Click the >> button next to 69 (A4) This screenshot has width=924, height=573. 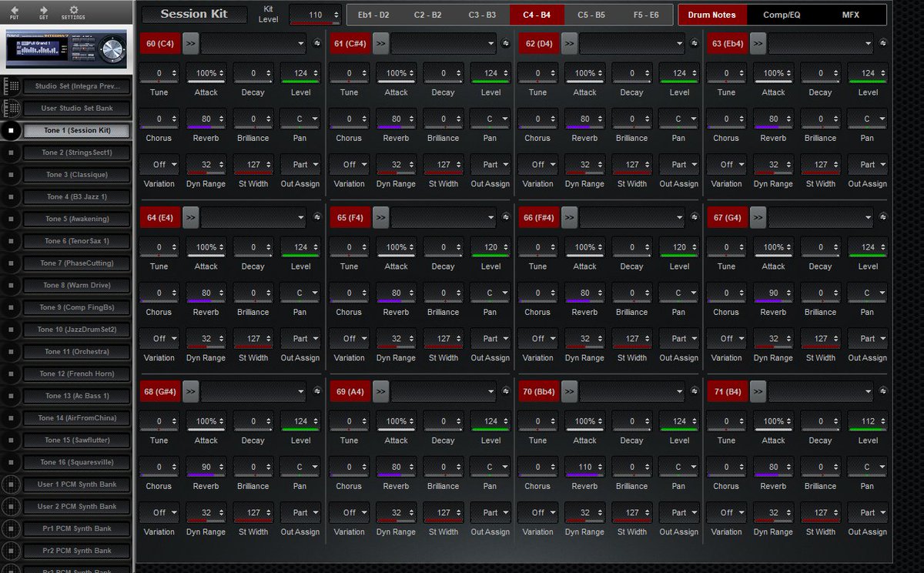(380, 391)
